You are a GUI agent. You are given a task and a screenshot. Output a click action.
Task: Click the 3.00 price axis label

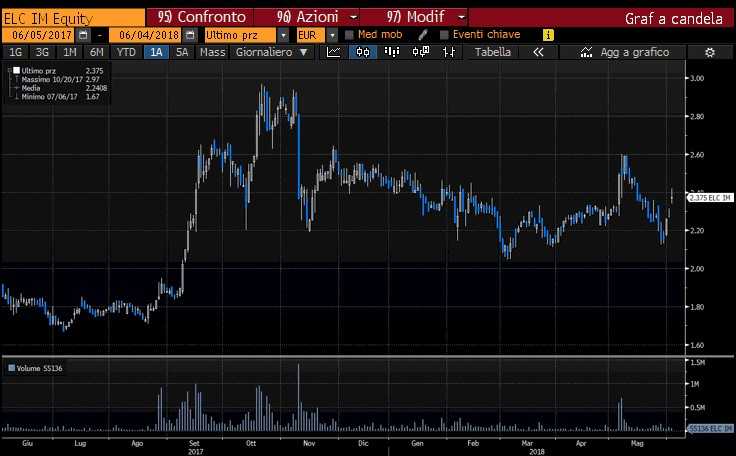[x=697, y=78]
